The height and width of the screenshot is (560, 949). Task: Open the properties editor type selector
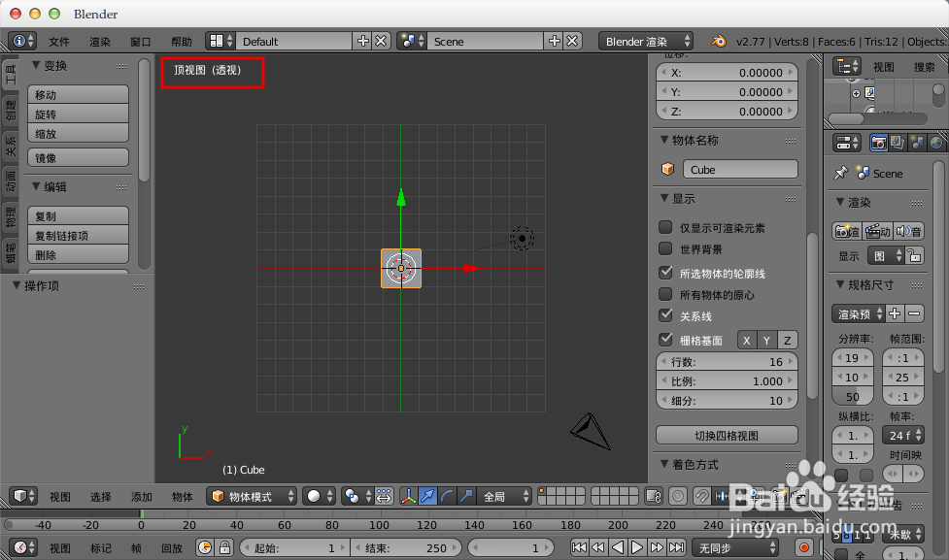coord(847,143)
